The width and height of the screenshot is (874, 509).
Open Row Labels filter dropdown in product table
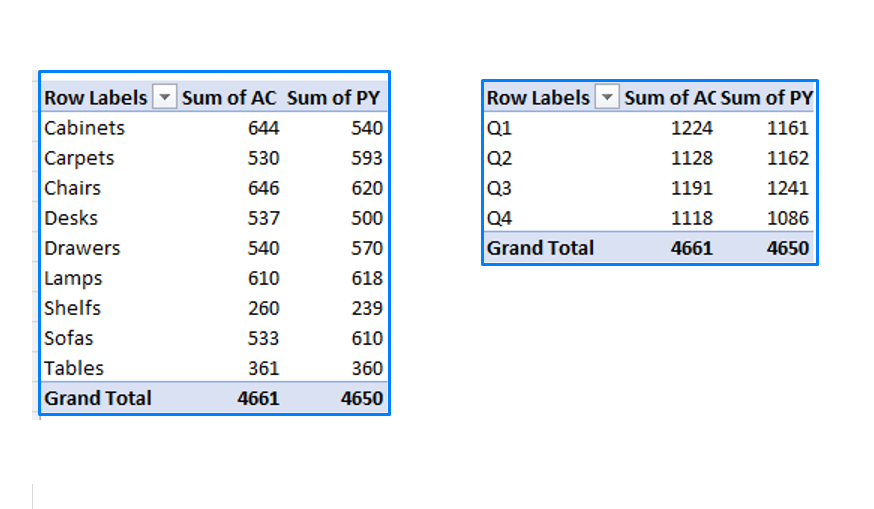(164, 97)
